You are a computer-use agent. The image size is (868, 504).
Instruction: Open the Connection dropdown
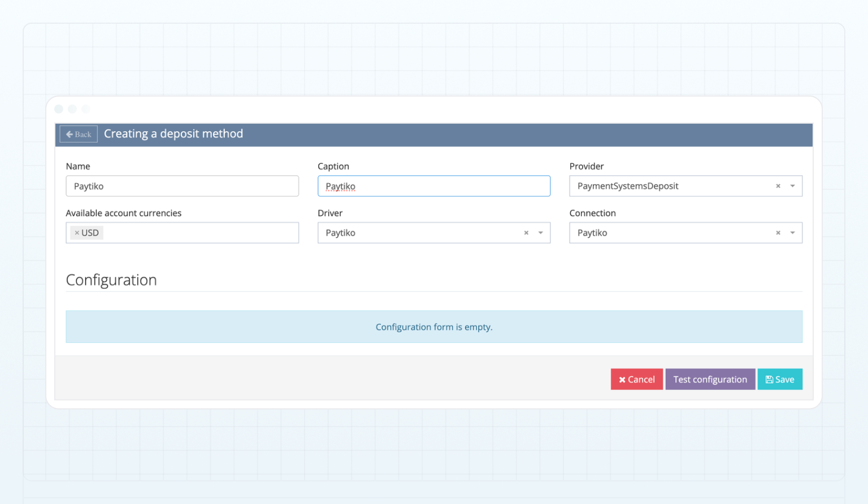coord(792,232)
